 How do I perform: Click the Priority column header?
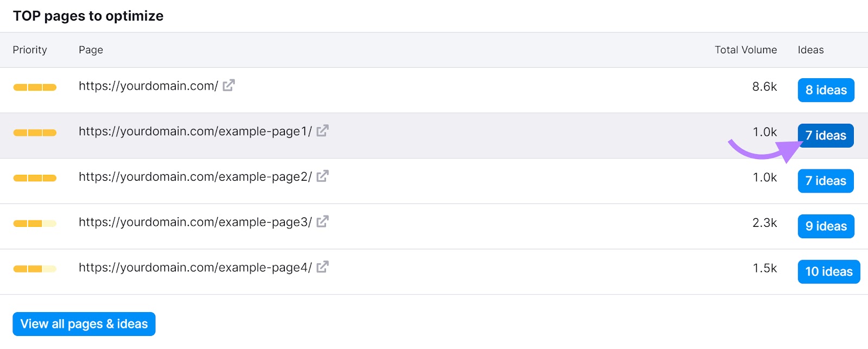pos(30,50)
